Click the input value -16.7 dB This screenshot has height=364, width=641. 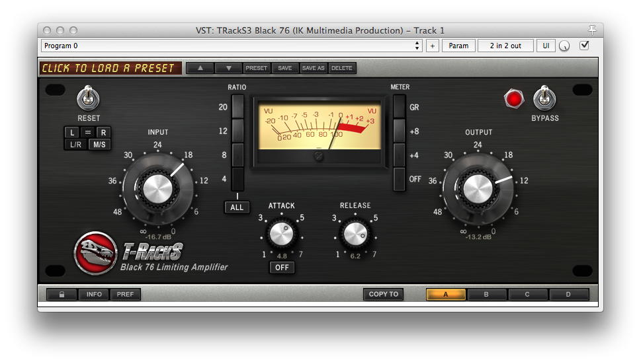[159, 237]
